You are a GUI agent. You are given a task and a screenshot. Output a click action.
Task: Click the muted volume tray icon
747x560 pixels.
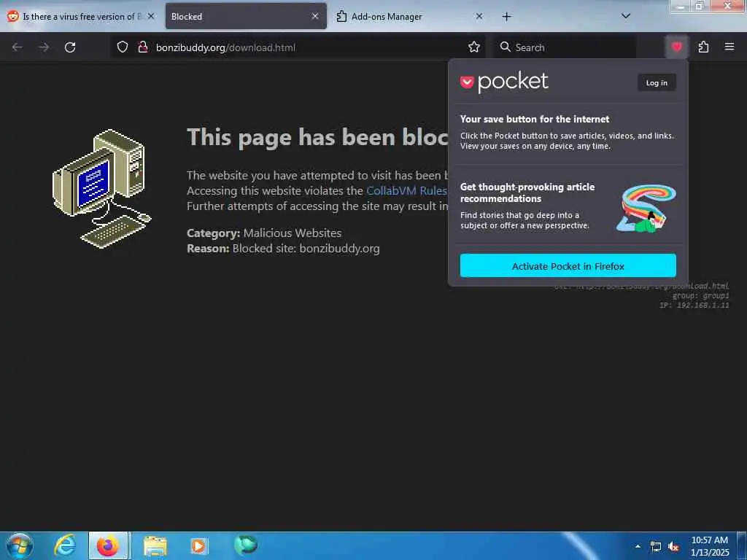[673, 547]
